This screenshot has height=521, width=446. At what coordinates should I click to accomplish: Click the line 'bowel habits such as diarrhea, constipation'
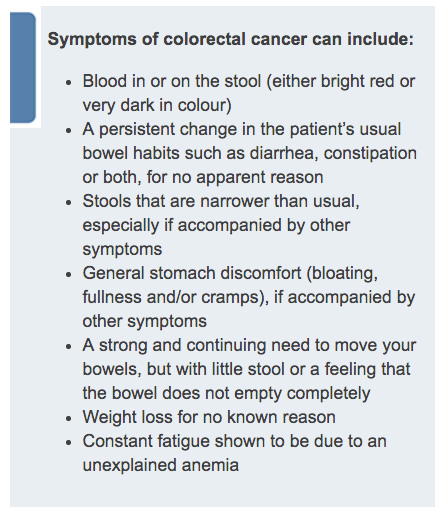[x=249, y=153]
